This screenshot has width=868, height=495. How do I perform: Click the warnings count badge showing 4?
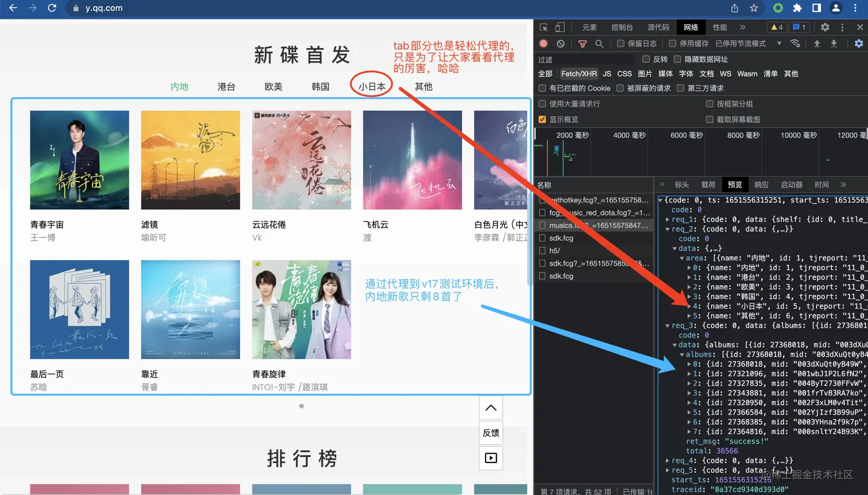click(x=777, y=27)
